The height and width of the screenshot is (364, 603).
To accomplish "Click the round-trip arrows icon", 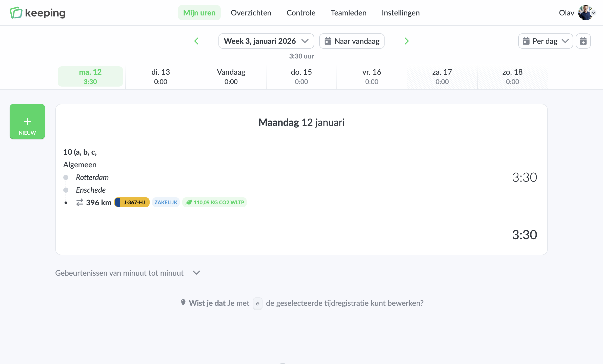I will (79, 203).
